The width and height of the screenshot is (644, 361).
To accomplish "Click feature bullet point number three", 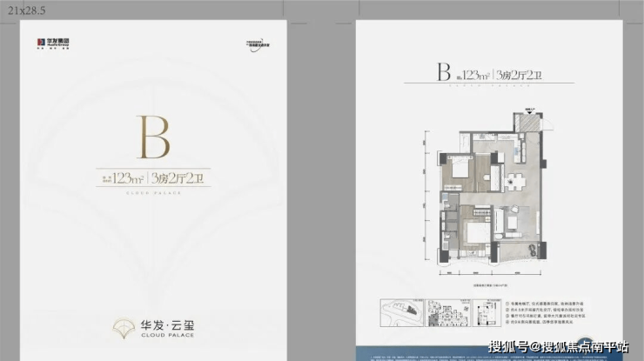I will [x=546, y=316].
